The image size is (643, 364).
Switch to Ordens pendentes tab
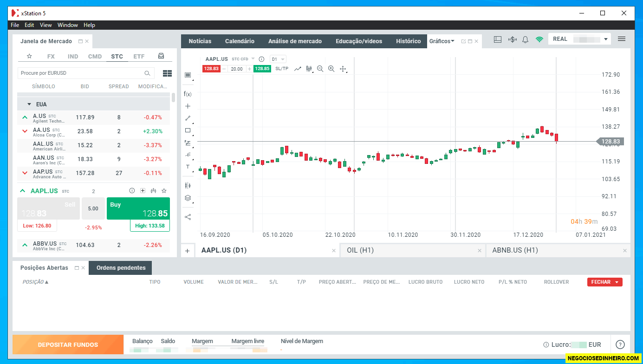point(121,268)
